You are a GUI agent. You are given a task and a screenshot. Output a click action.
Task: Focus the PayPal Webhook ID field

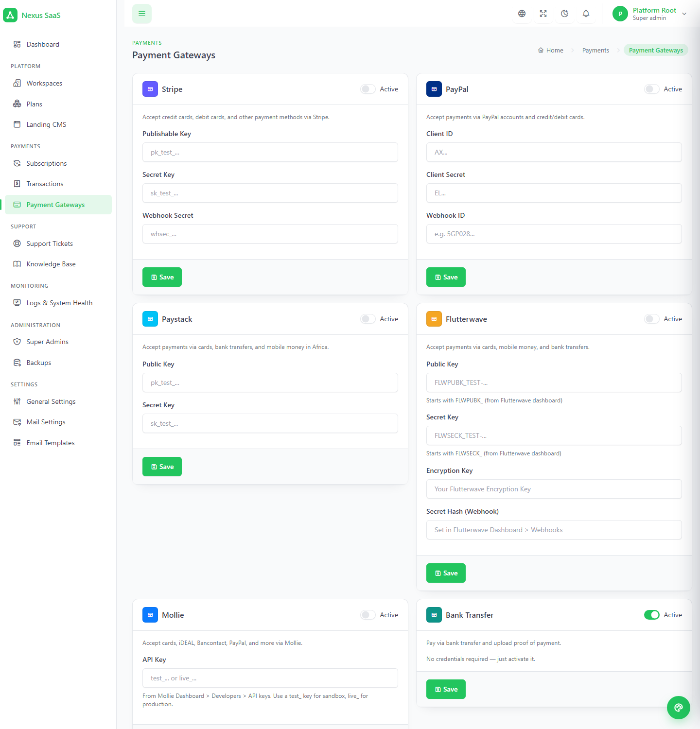554,234
